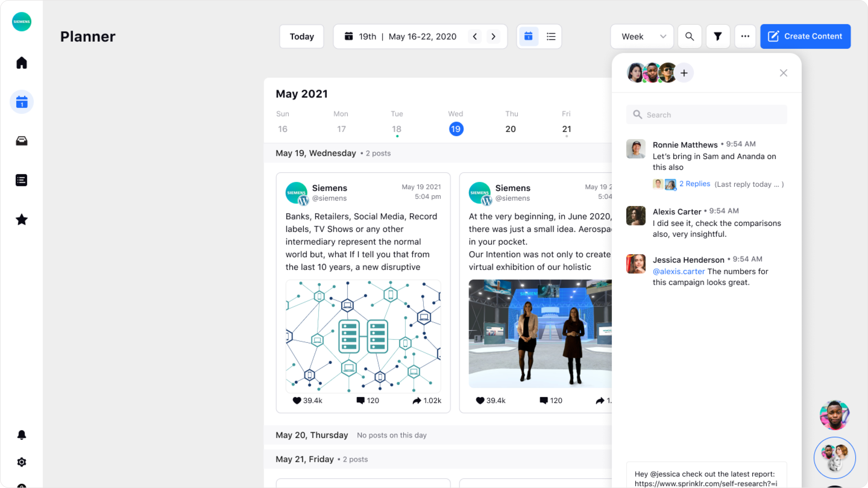This screenshot has height=488, width=868.
Task: Click the Siemens logo at sidebar top
Action: pyautogui.click(x=22, y=22)
